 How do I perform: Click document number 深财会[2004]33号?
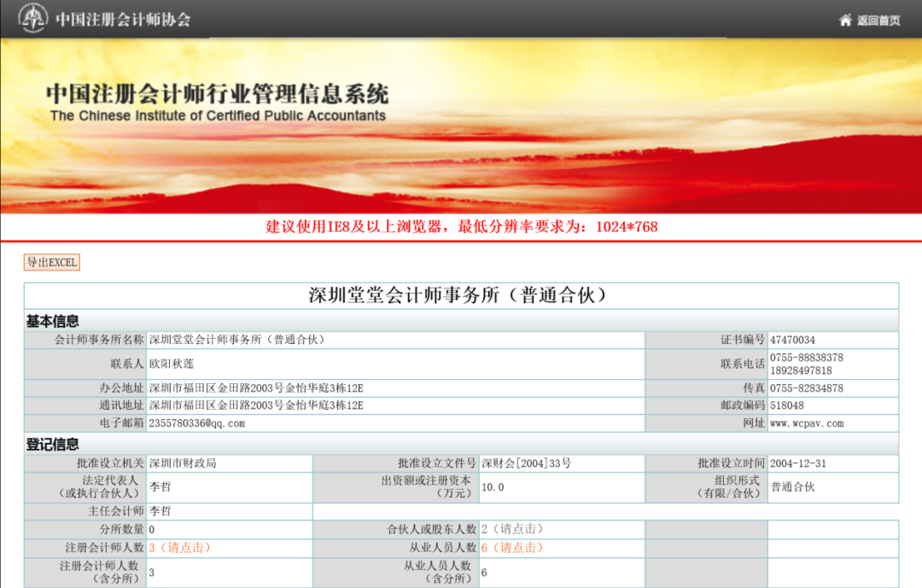point(526,463)
